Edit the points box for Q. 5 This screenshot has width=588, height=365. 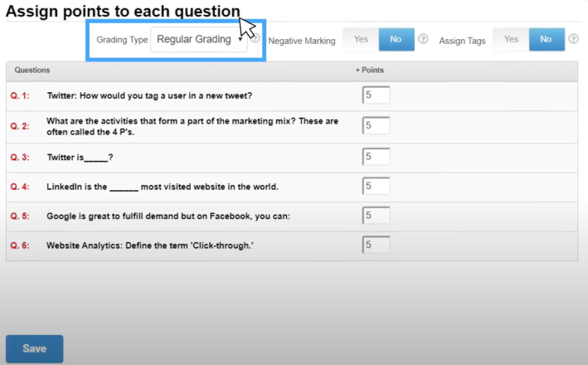coord(376,216)
